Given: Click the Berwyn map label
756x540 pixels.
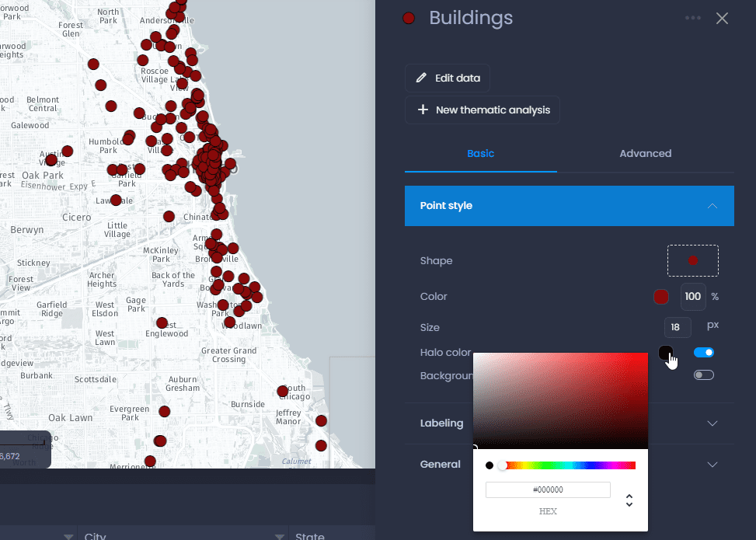Looking at the screenshot, I should 27,230.
